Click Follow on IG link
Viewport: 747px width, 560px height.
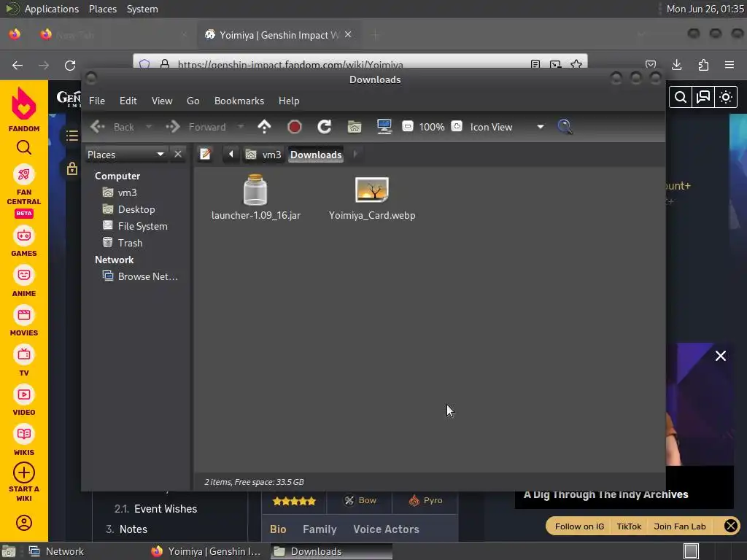point(579,526)
